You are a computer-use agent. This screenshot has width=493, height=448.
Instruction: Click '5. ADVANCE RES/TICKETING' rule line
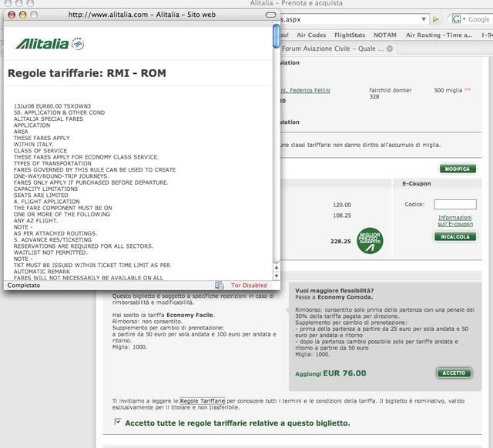(x=52, y=239)
